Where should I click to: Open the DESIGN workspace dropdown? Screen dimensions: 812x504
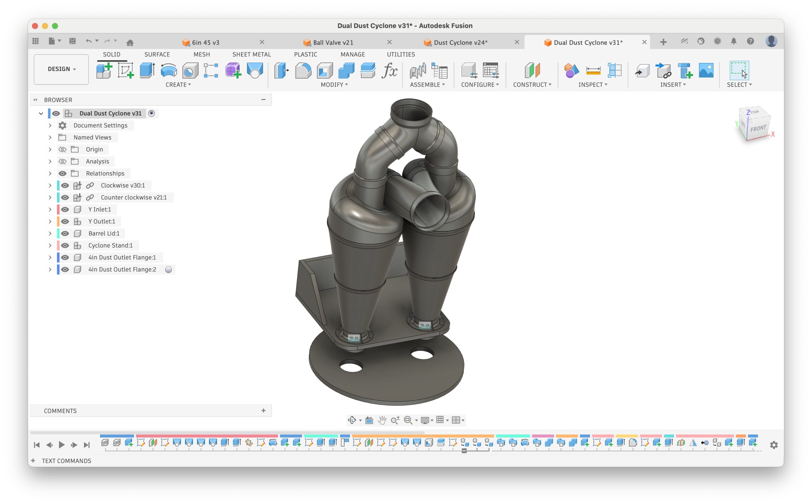tap(61, 69)
